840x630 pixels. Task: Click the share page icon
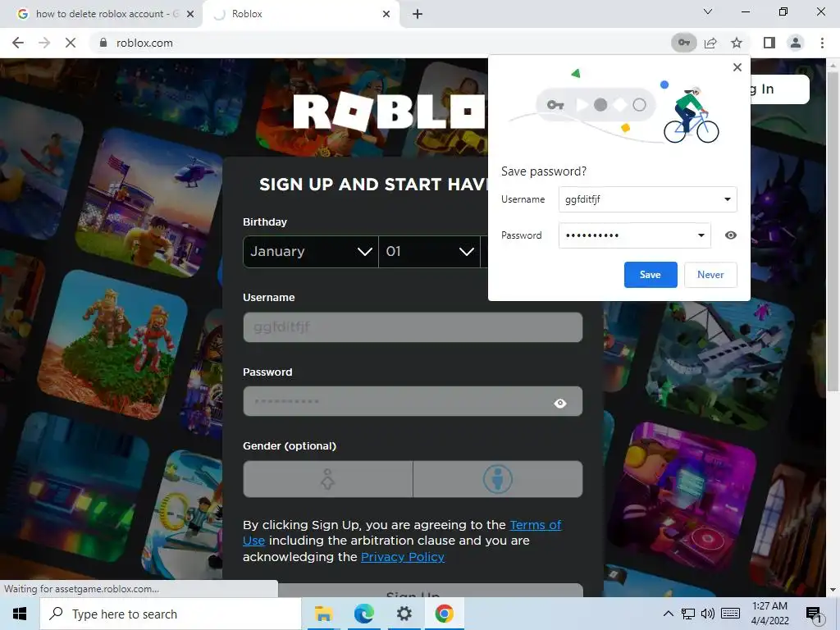pyautogui.click(x=710, y=43)
